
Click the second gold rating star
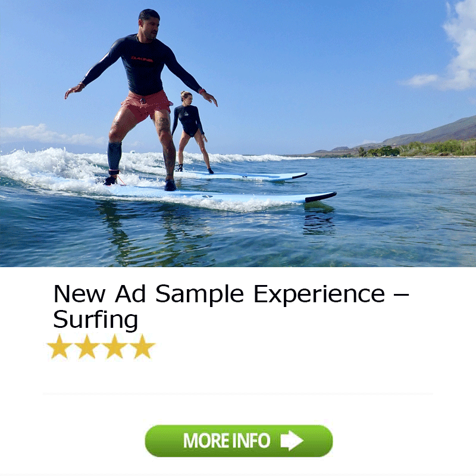coord(87,346)
